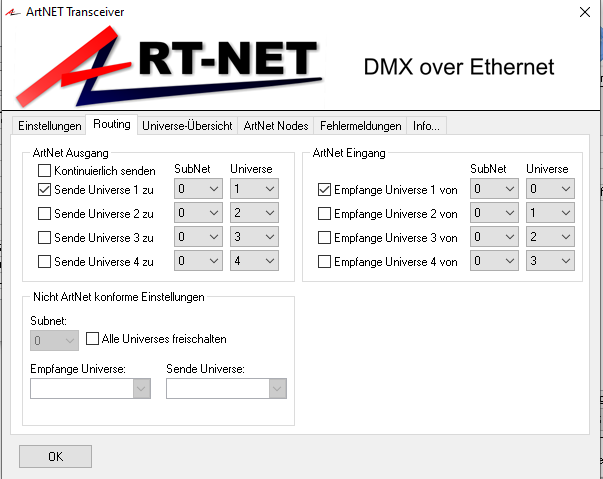The width and height of the screenshot is (603, 479).
Task: Click 'Nicht ArtNet konforme Einstellungen' label
Action: (118, 297)
